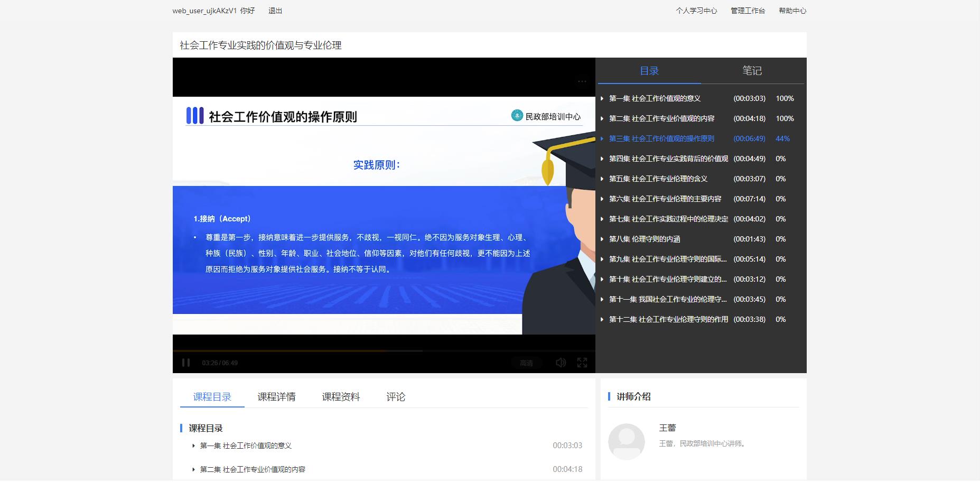Mute the video volume
The height and width of the screenshot is (482, 980).
(560, 363)
